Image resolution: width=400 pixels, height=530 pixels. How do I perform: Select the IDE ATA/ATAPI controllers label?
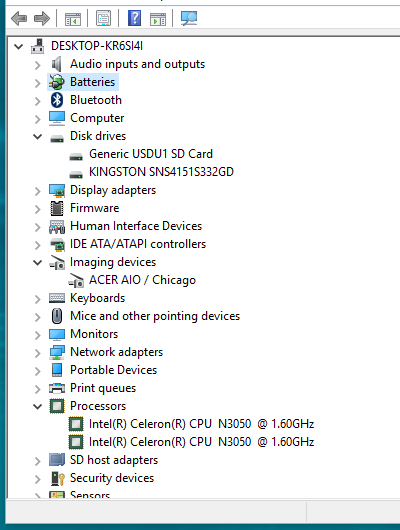138,244
